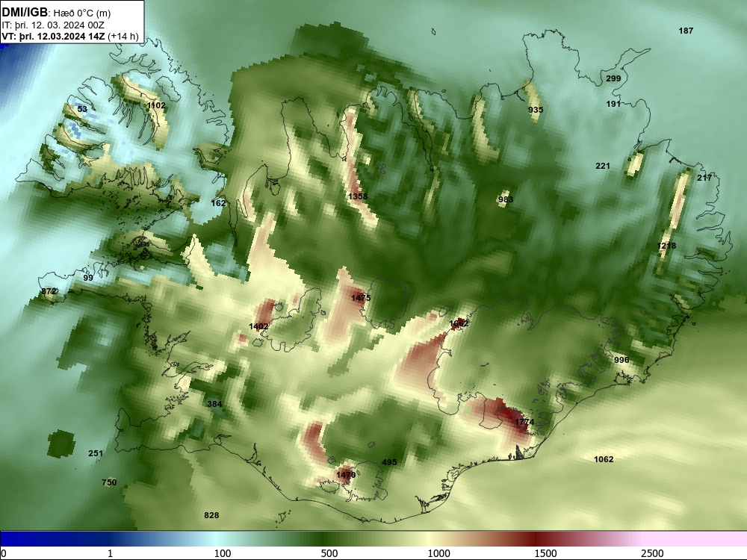Click the 'DMI/IGB' title in the header box
The width and height of the screenshot is (747, 560).
[25, 13]
